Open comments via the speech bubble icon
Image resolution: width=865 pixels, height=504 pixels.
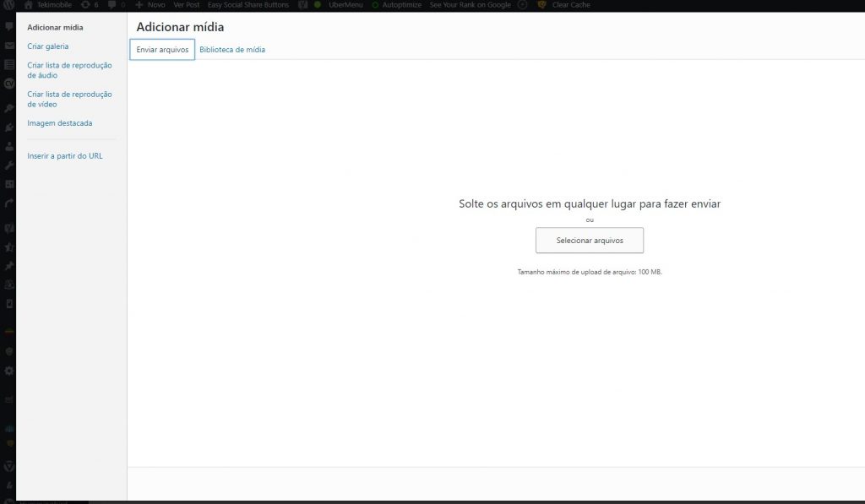click(112, 5)
